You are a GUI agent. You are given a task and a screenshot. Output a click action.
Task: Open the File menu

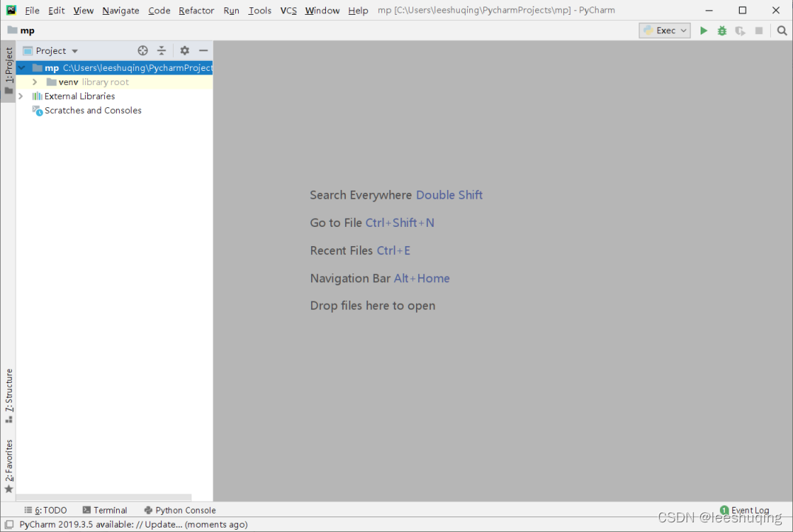(32, 10)
